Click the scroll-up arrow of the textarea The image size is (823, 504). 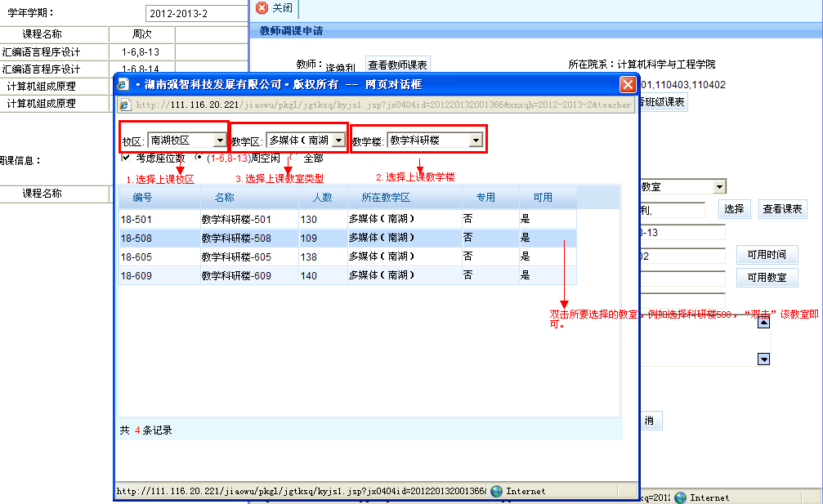click(x=764, y=323)
